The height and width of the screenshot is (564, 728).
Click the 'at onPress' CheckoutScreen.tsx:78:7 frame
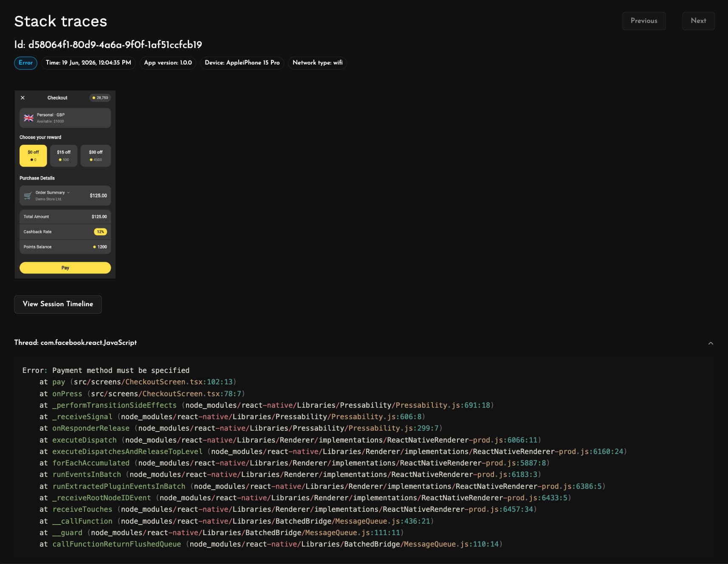(142, 394)
